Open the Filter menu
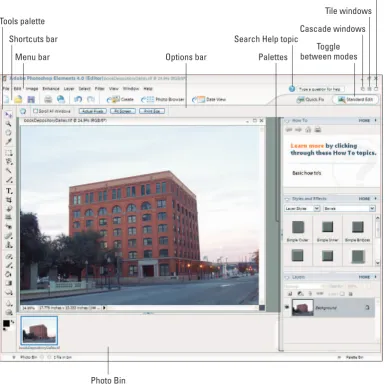The image size is (385, 385). (100, 89)
